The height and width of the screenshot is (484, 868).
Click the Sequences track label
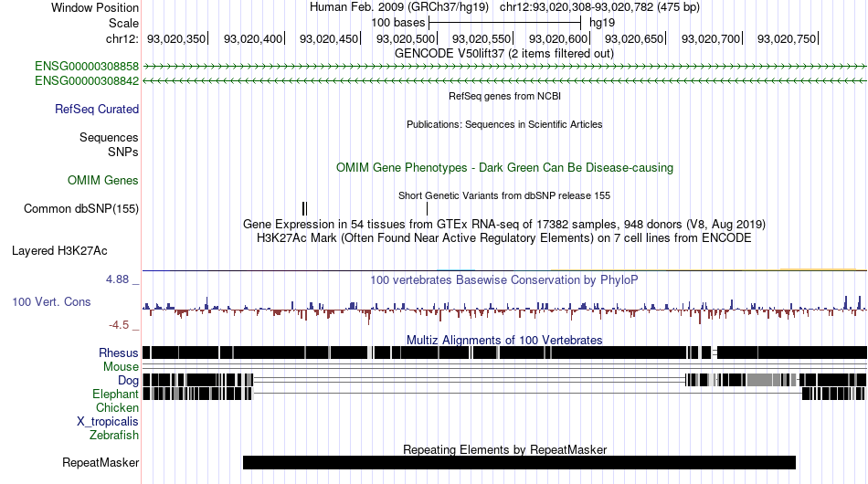click(109, 137)
